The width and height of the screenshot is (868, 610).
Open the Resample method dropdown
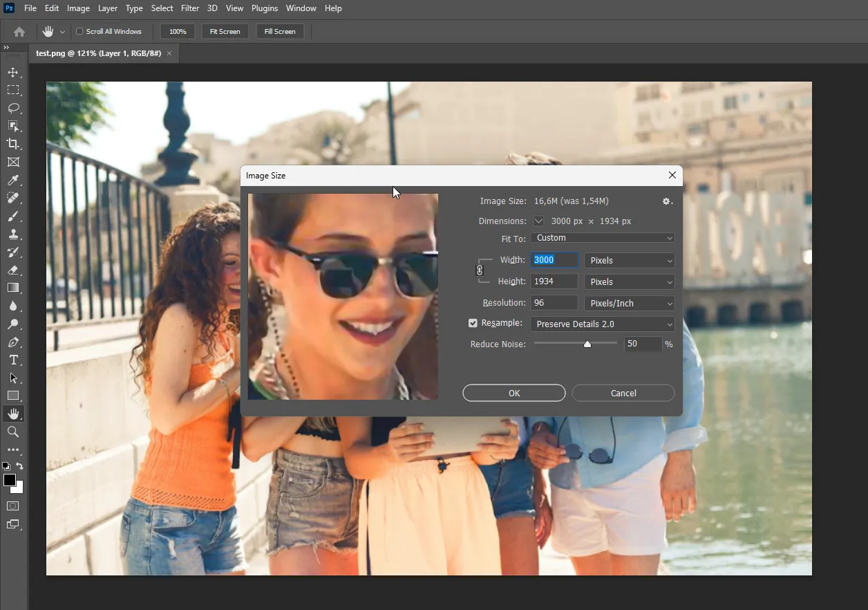tap(602, 324)
